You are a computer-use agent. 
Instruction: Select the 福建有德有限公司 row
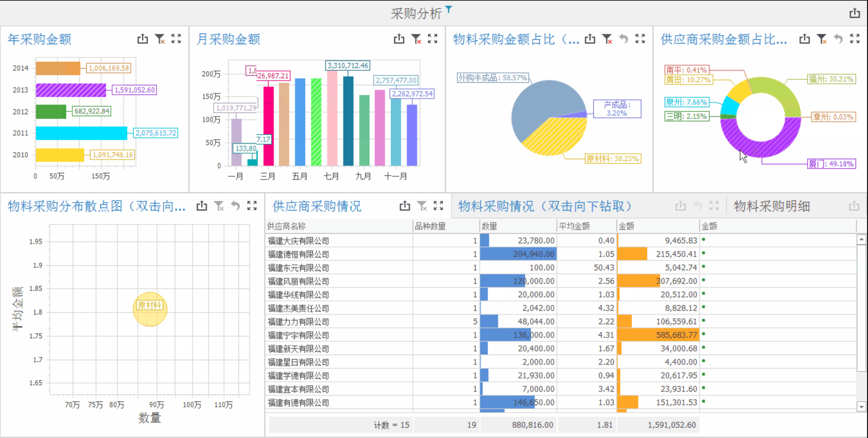561,402
